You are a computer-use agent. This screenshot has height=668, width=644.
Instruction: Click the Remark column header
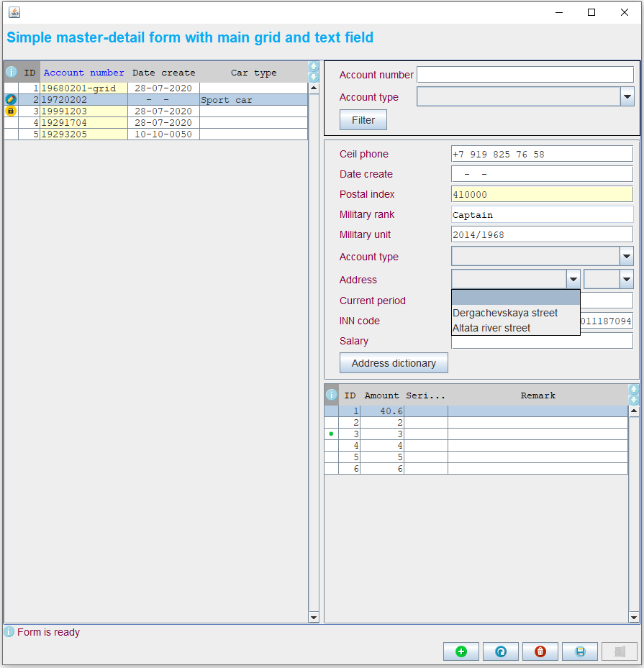[538, 395]
